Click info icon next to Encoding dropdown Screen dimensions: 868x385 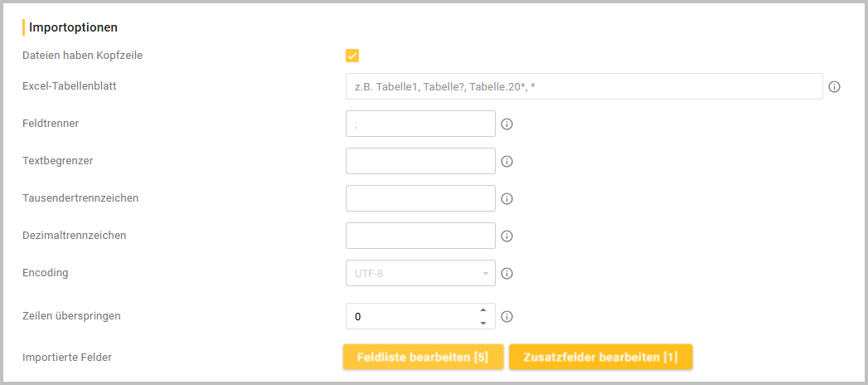(507, 273)
